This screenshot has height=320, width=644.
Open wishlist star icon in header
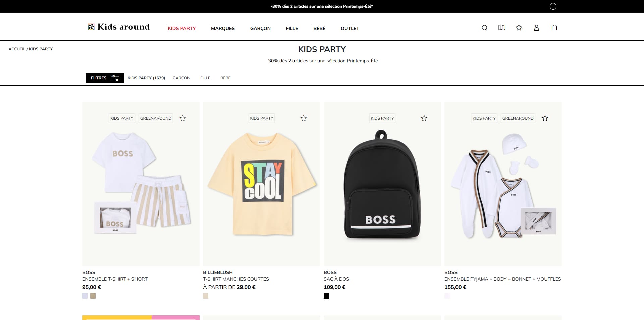click(x=519, y=28)
